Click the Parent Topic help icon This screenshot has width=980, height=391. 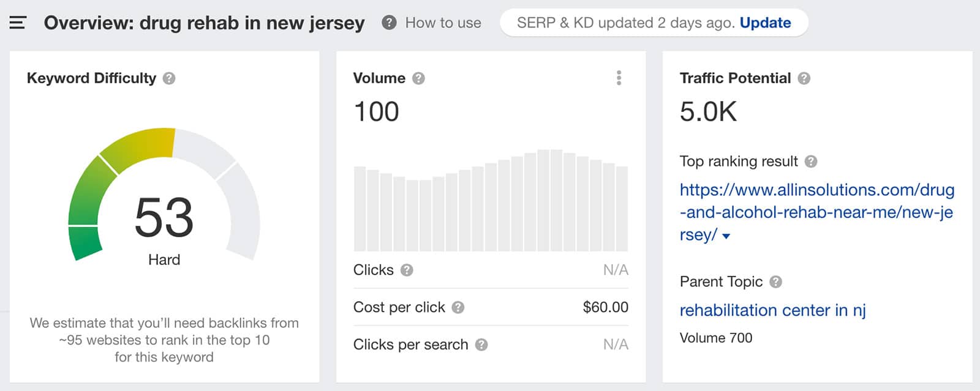(775, 282)
